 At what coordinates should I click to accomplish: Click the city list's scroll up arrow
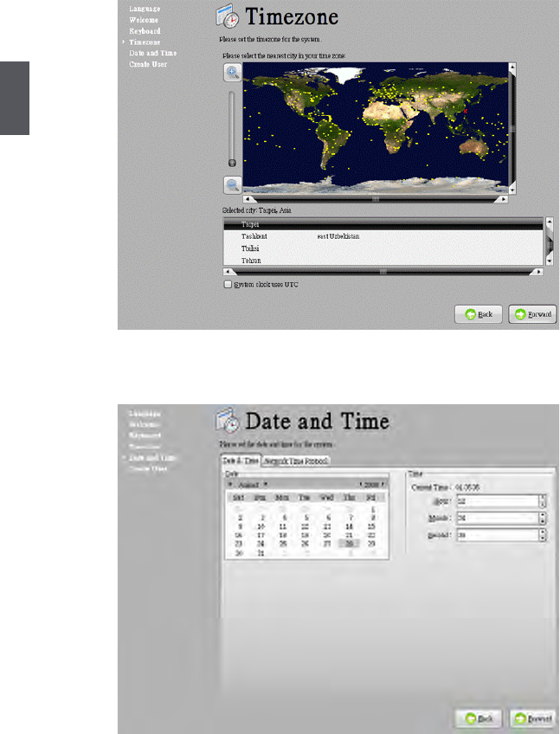coord(550,222)
